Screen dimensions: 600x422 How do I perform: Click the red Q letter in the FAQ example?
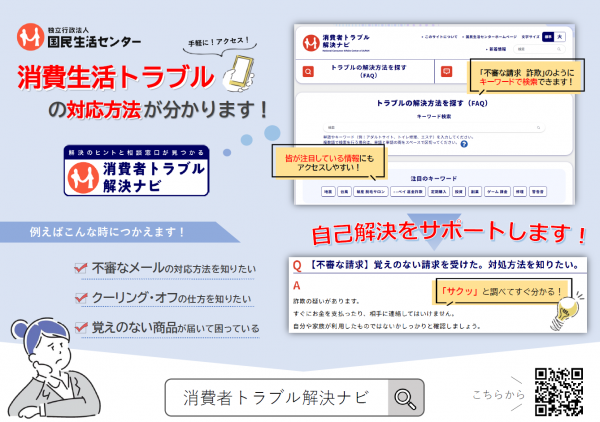[297, 265]
